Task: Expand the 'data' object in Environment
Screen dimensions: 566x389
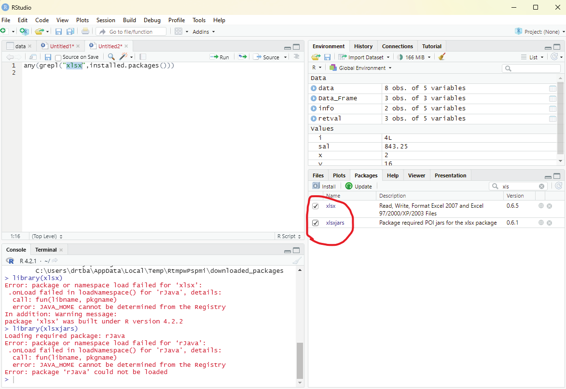Action: [x=313, y=88]
